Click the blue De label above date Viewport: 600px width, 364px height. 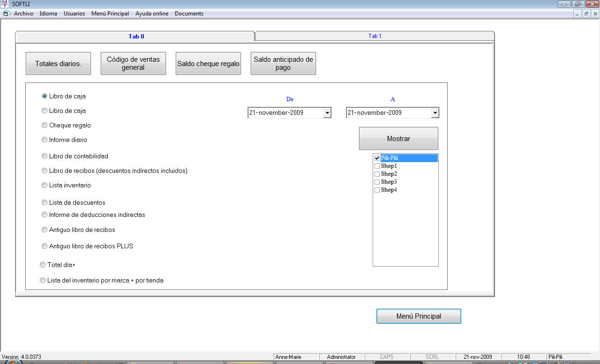point(290,99)
